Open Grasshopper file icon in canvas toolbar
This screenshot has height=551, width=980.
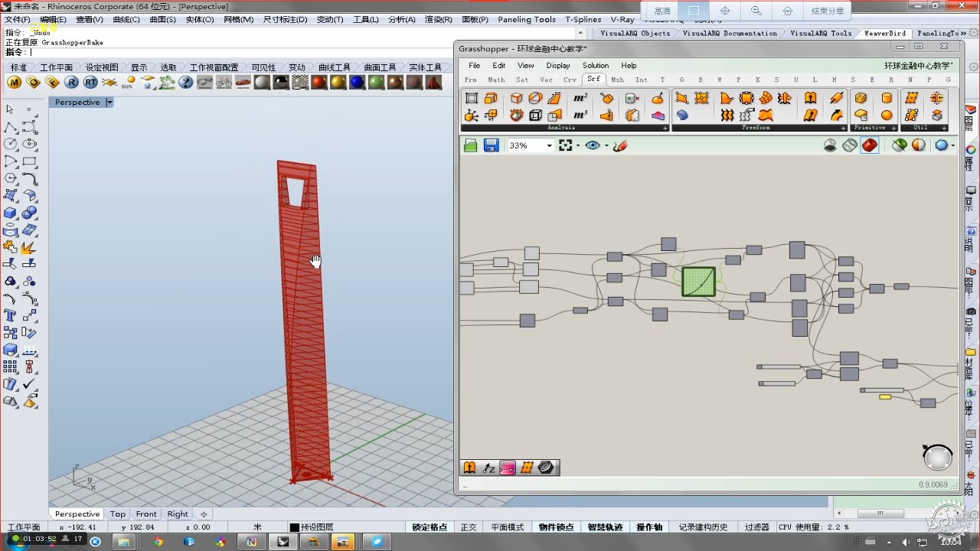coord(470,145)
